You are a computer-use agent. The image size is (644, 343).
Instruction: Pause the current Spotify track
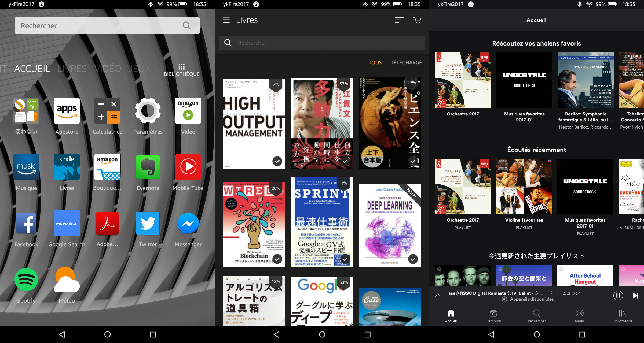[618, 296]
